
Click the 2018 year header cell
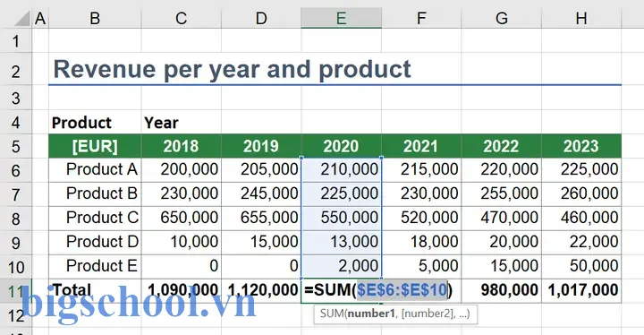pyautogui.click(x=181, y=146)
